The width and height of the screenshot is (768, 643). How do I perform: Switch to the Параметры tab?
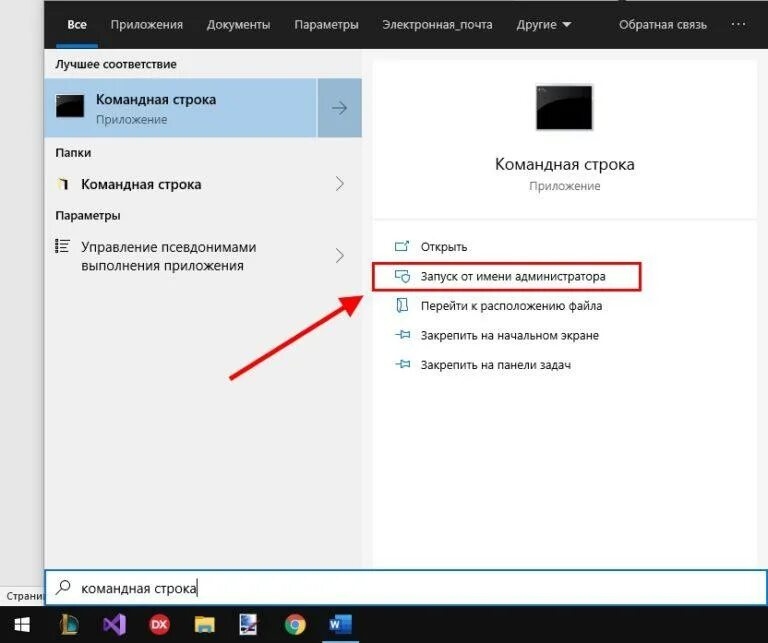[326, 25]
